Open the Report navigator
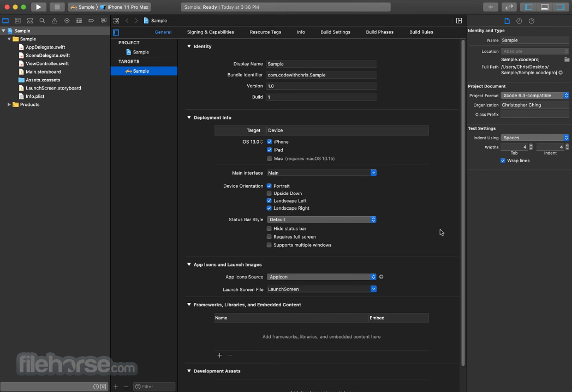572x392 pixels. [104, 21]
